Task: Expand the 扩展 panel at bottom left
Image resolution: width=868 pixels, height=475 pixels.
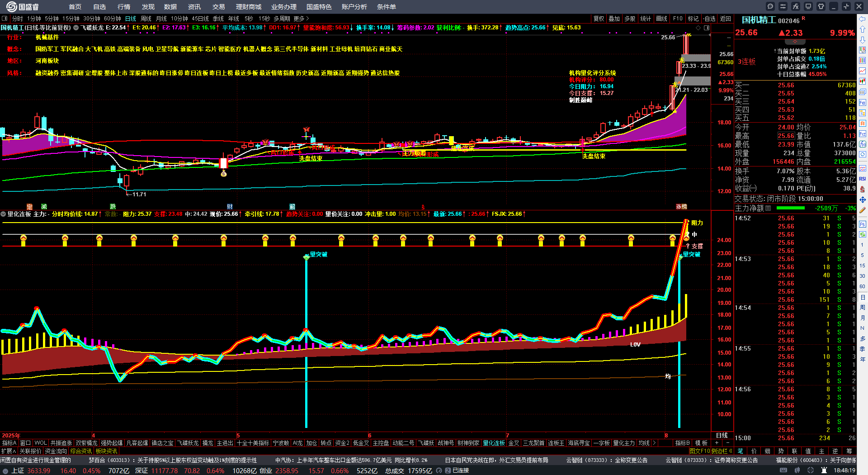Action: click(x=9, y=451)
